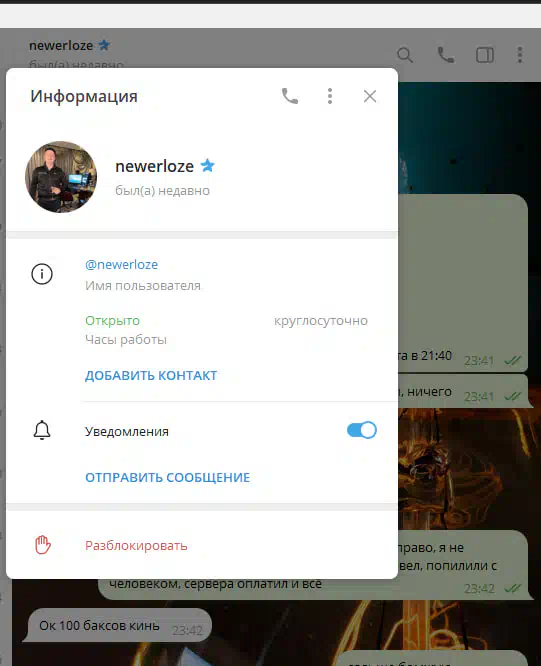Click Разблокировать to unblock user
This screenshot has width=541, height=666.
[x=136, y=545]
